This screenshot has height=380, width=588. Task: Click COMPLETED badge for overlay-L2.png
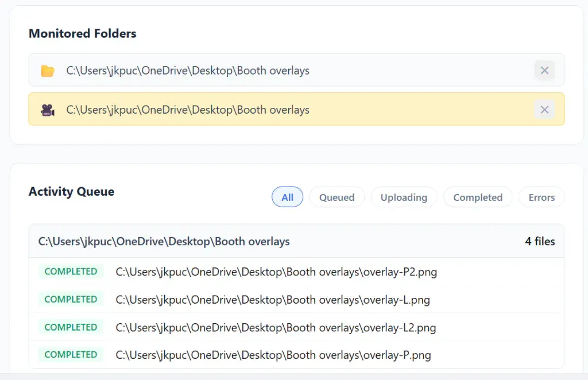pyautogui.click(x=71, y=327)
